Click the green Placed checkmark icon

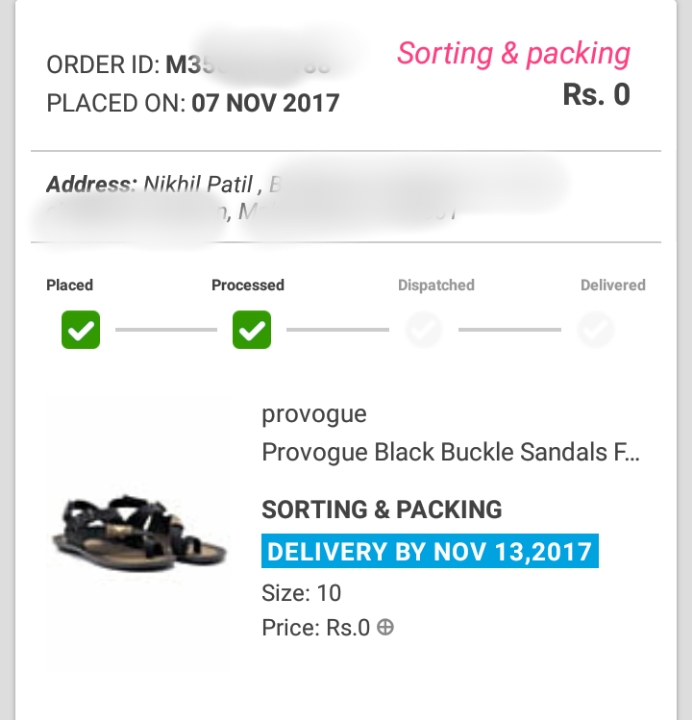pos(81,330)
